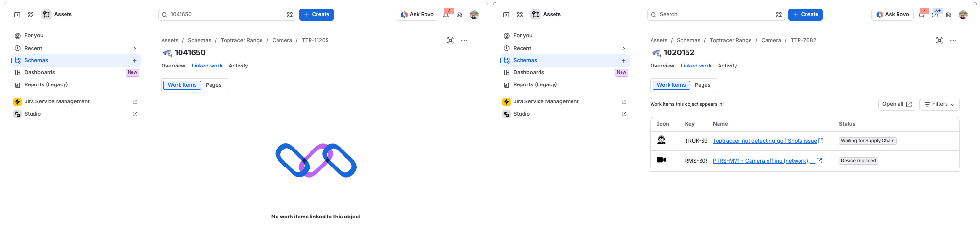The width and height of the screenshot is (980, 234).
Task: Open Studio external link icon in 1020152 window
Action: [624, 114]
